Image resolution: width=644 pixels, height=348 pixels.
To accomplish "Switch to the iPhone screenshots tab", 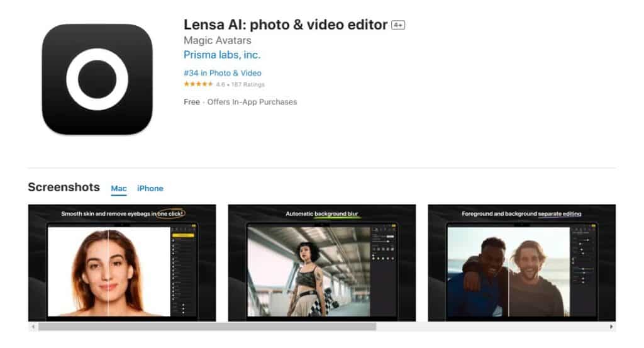I will [150, 189].
